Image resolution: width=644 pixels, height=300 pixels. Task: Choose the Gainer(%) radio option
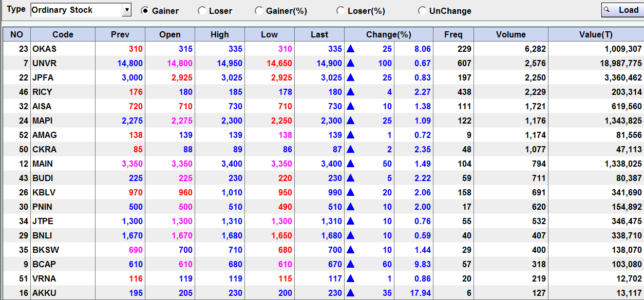point(258,11)
